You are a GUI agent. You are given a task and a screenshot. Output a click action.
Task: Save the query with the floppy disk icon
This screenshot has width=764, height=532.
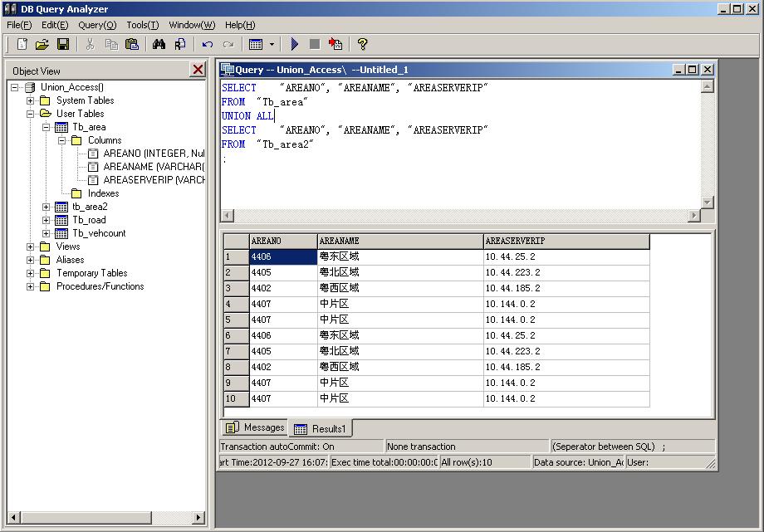(x=63, y=44)
